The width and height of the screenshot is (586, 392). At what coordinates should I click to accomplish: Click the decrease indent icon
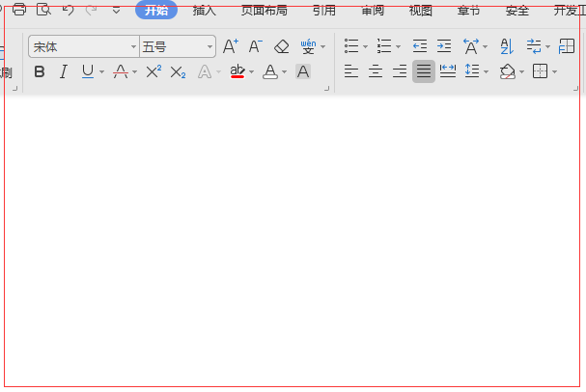tap(420, 46)
